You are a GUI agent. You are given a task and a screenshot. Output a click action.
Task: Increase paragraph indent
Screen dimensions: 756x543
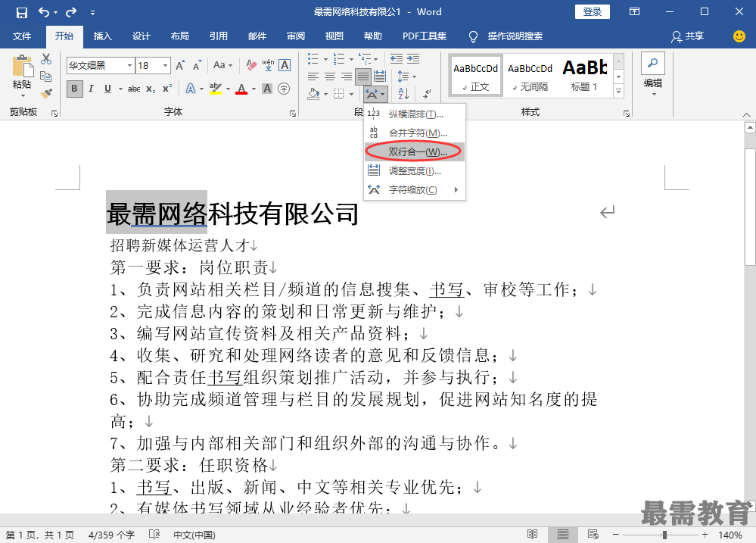point(413,59)
